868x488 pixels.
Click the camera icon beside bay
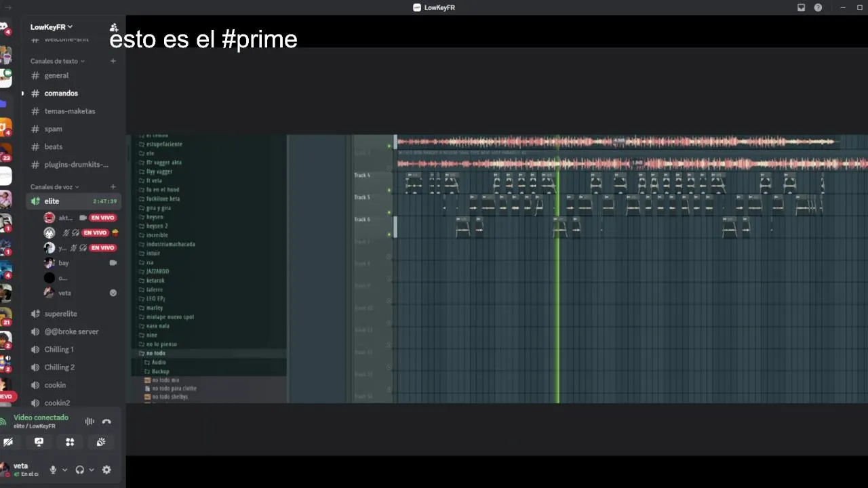(113, 263)
